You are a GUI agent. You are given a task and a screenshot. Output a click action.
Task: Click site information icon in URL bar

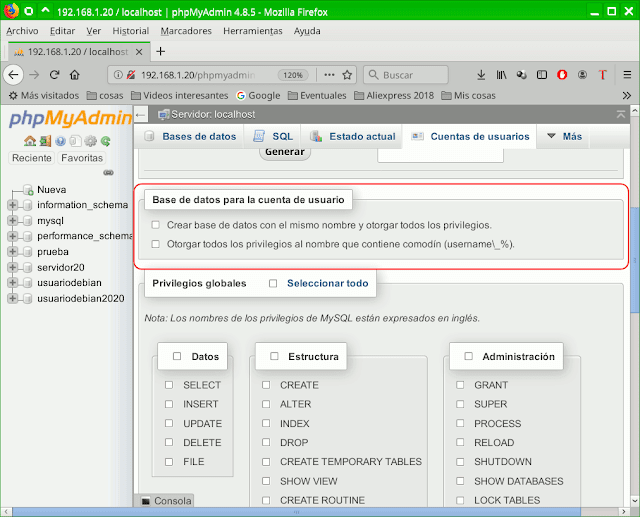(x=118, y=75)
